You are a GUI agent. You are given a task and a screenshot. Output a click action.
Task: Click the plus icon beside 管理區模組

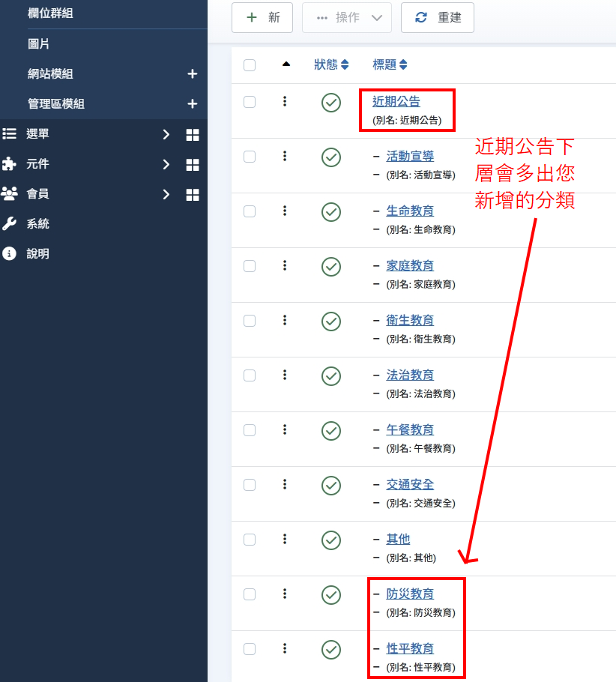(x=192, y=104)
